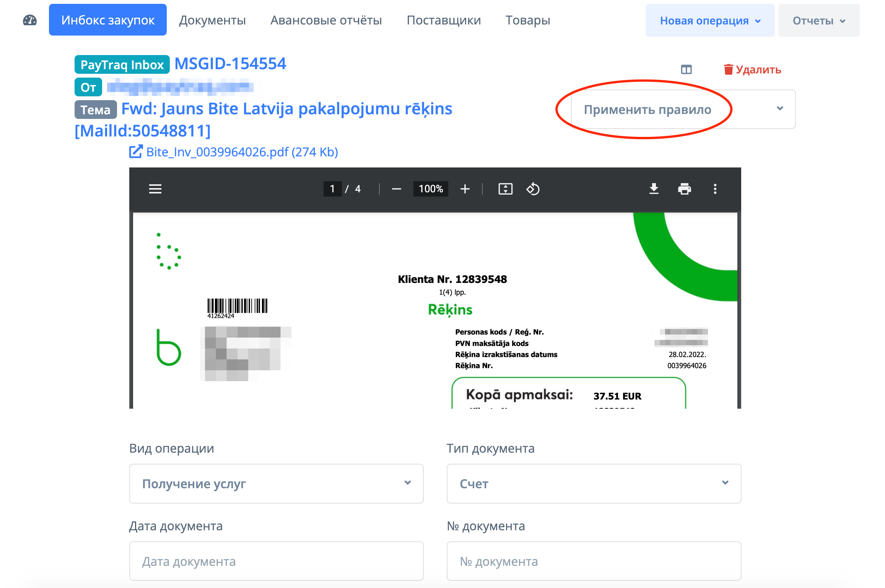Expand Новая операция menu
This screenshot has height=588, width=885.
pos(709,21)
